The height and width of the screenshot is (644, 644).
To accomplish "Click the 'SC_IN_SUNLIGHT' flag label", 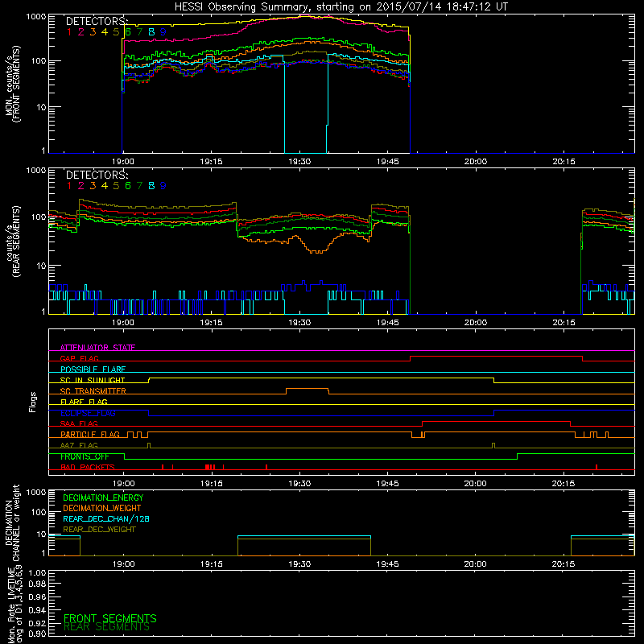I will pyautogui.click(x=93, y=380).
